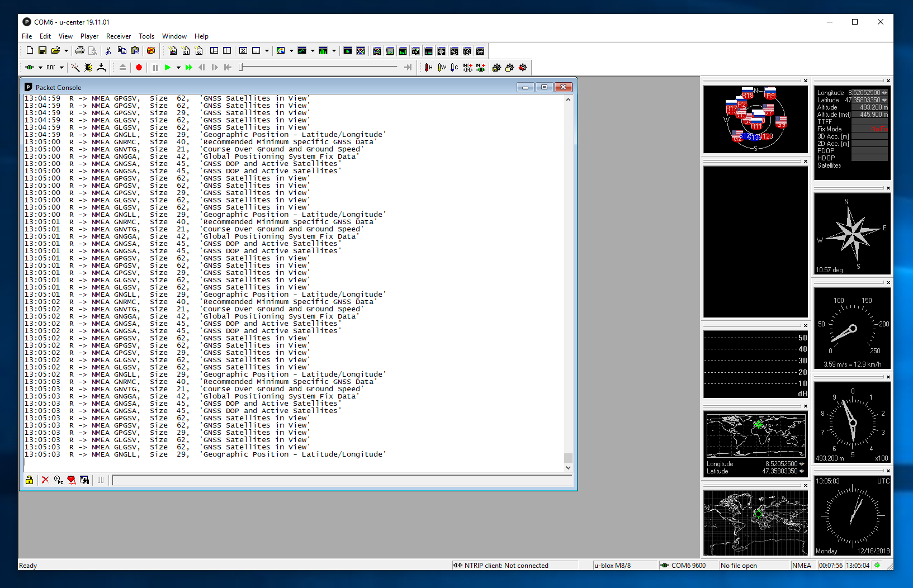Click the red gear configuration icon
Image resolution: width=913 pixels, height=588 pixels.
point(523,68)
